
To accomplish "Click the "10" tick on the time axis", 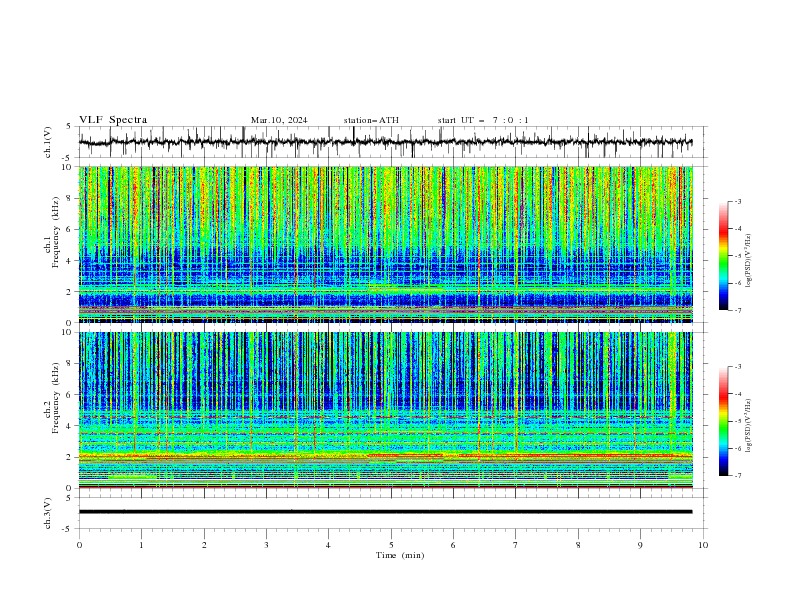I will [703, 545].
